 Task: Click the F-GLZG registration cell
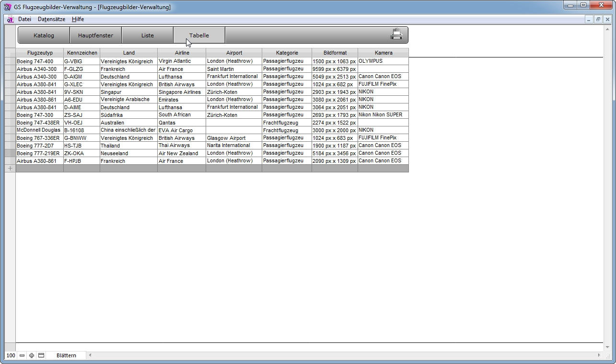point(82,69)
